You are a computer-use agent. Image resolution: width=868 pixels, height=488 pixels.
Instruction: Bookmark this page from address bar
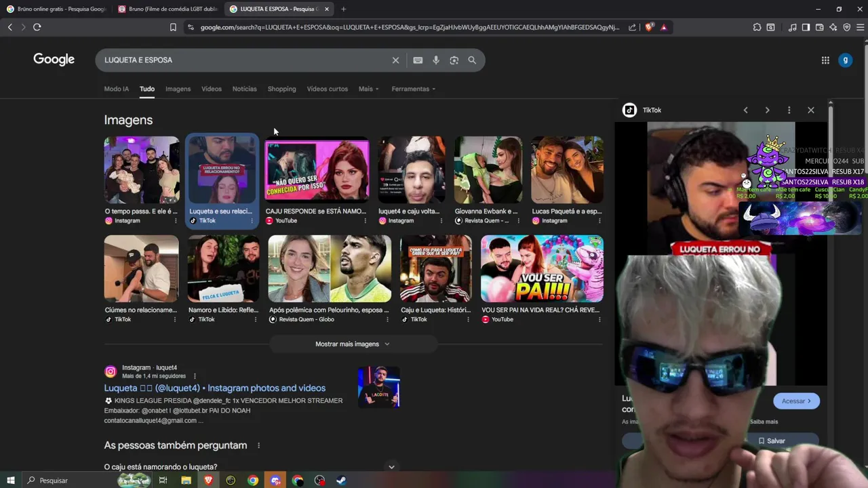173,27
